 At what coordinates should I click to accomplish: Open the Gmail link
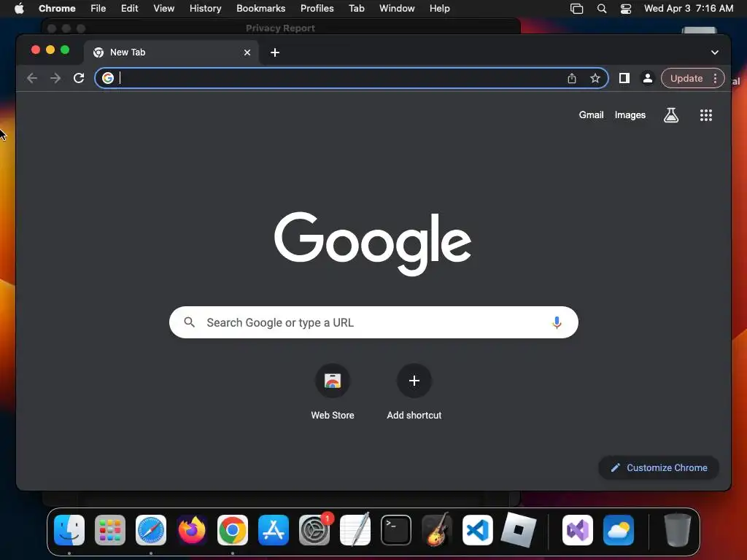click(591, 114)
